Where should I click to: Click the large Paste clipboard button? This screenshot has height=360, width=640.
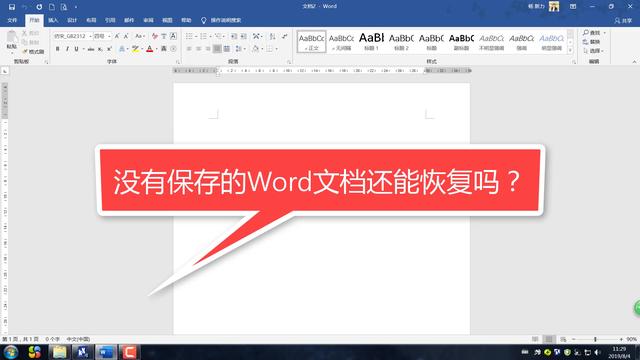pos(12,42)
